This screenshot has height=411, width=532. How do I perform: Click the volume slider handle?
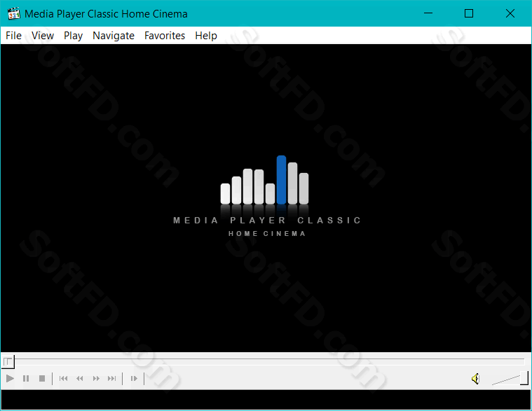point(524,378)
